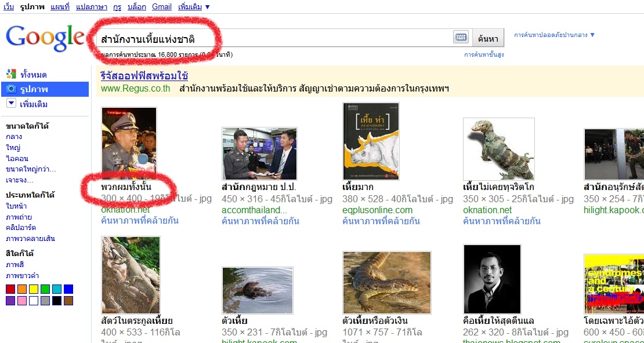The width and height of the screenshot is (644, 343).
Task: Filter size by ไอคอน (icon)
Action: coord(17,158)
